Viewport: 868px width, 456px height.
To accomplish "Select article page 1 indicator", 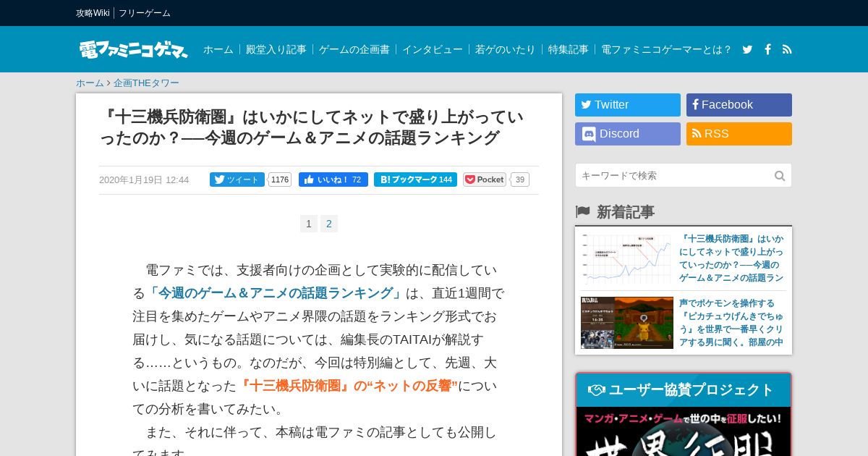I will pyautogui.click(x=309, y=224).
